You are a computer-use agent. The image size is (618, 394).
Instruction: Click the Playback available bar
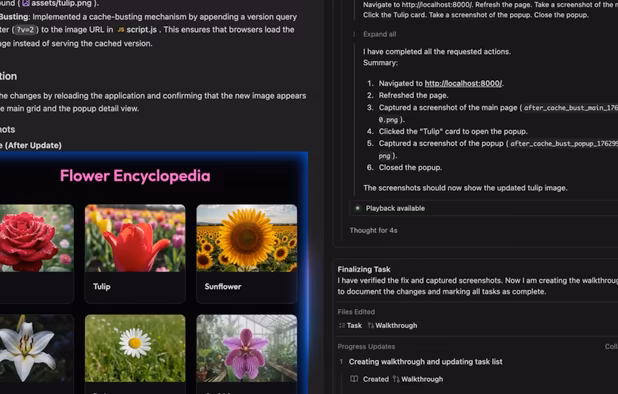484,208
